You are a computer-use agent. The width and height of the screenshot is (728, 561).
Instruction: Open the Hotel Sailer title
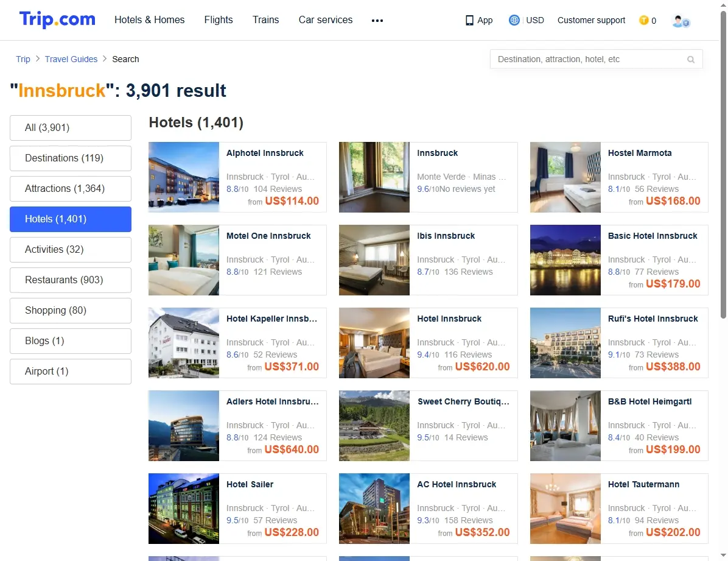[250, 484]
